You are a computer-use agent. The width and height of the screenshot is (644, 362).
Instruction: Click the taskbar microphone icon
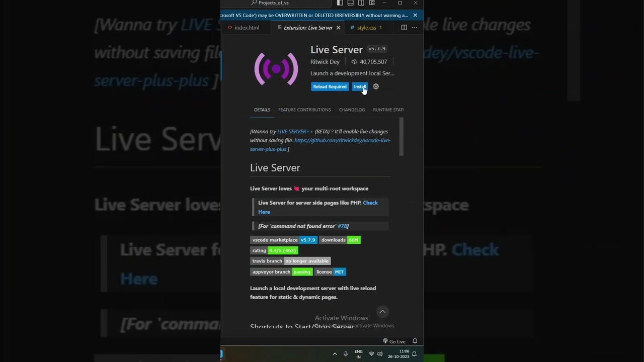[x=346, y=354]
